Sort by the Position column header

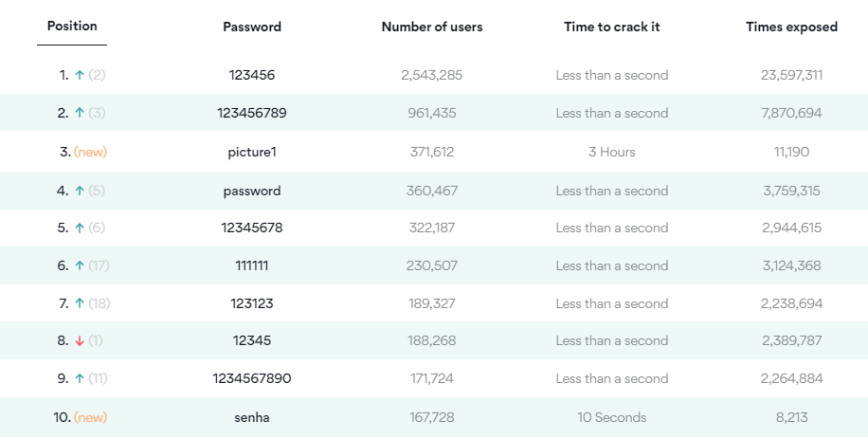click(72, 27)
